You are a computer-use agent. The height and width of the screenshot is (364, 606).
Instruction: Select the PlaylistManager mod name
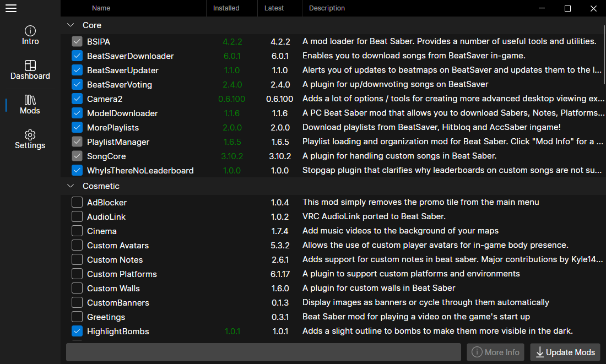click(118, 142)
